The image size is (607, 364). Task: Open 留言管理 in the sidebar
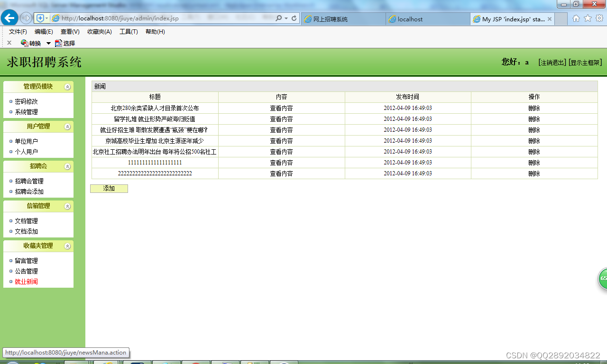tap(26, 261)
